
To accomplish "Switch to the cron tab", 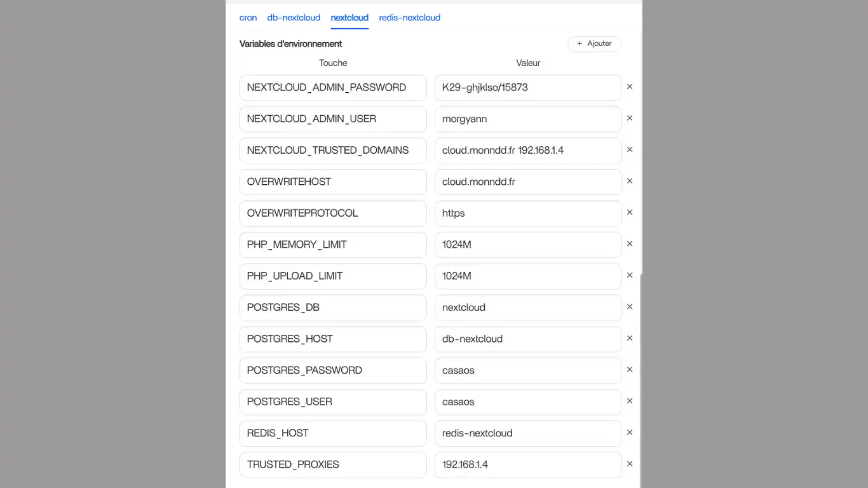I will coord(248,18).
